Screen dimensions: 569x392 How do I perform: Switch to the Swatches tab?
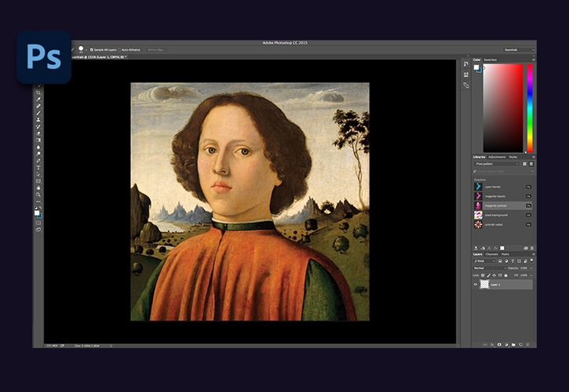(491, 60)
